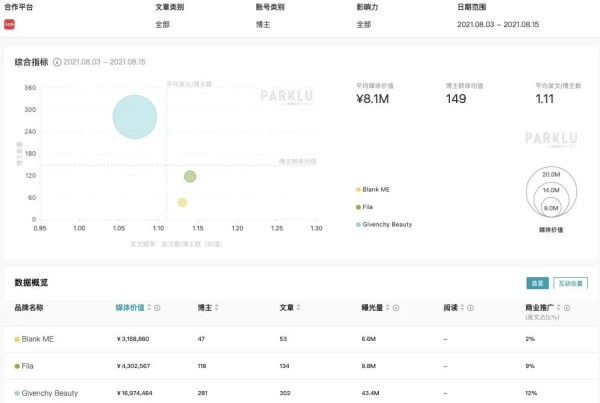Click the 43.4M exposure cell

pyautogui.click(x=370, y=393)
